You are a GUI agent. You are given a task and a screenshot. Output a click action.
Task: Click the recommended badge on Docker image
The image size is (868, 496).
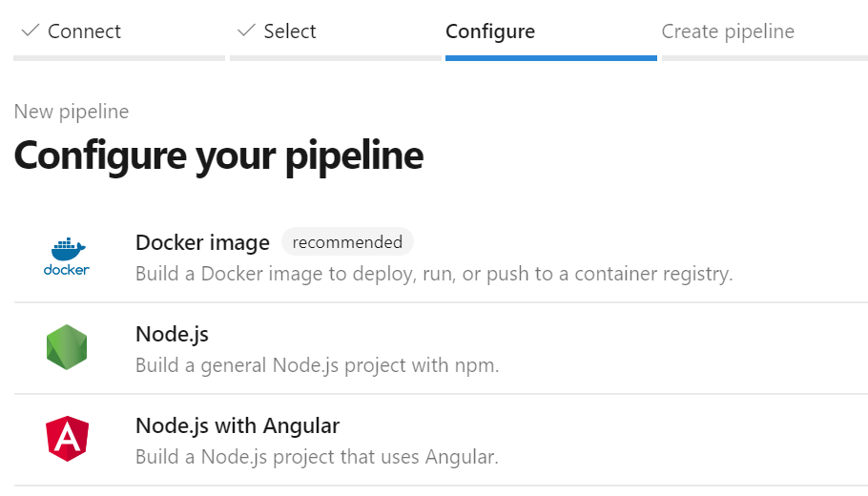pyautogui.click(x=347, y=242)
